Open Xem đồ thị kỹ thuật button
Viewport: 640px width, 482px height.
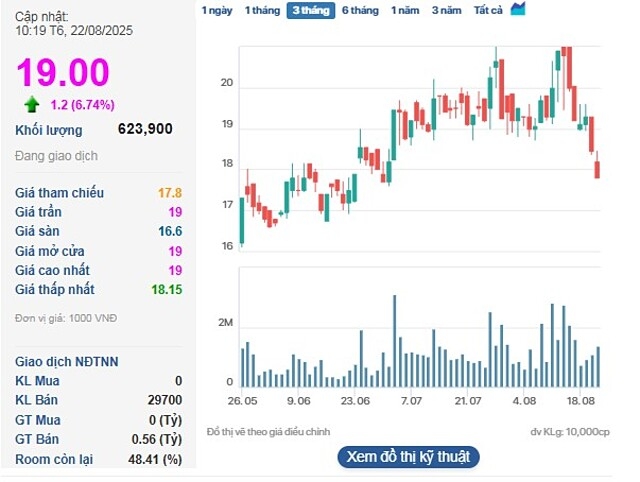click(x=408, y=456)
